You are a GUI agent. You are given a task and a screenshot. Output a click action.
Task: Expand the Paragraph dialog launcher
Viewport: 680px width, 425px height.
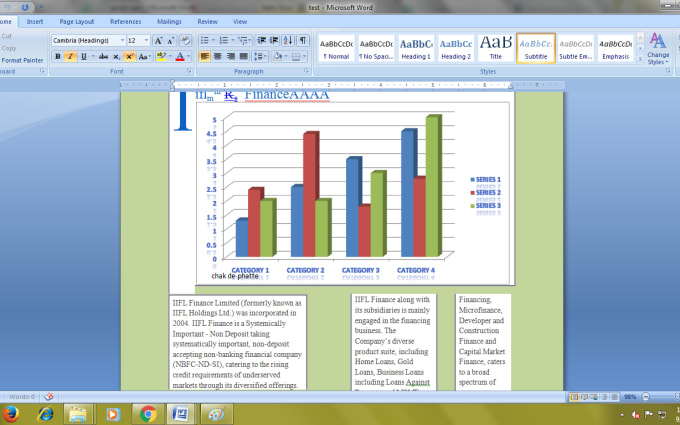pos(306,71)
